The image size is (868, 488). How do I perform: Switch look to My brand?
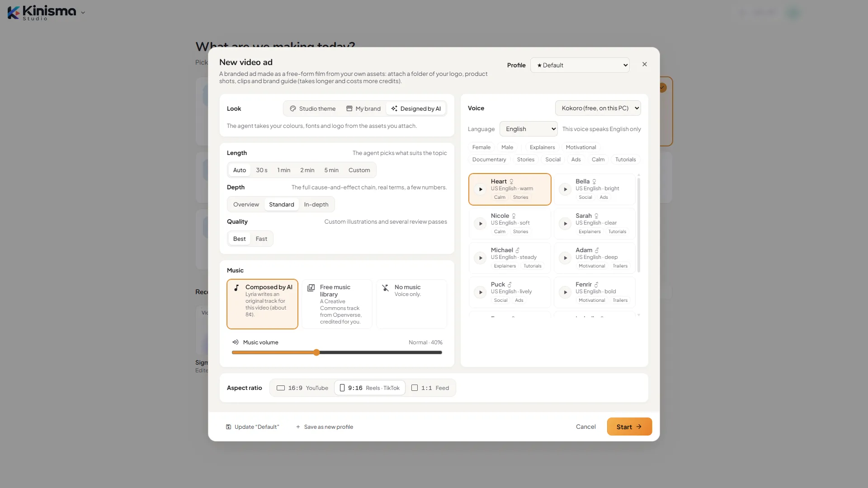363,108
